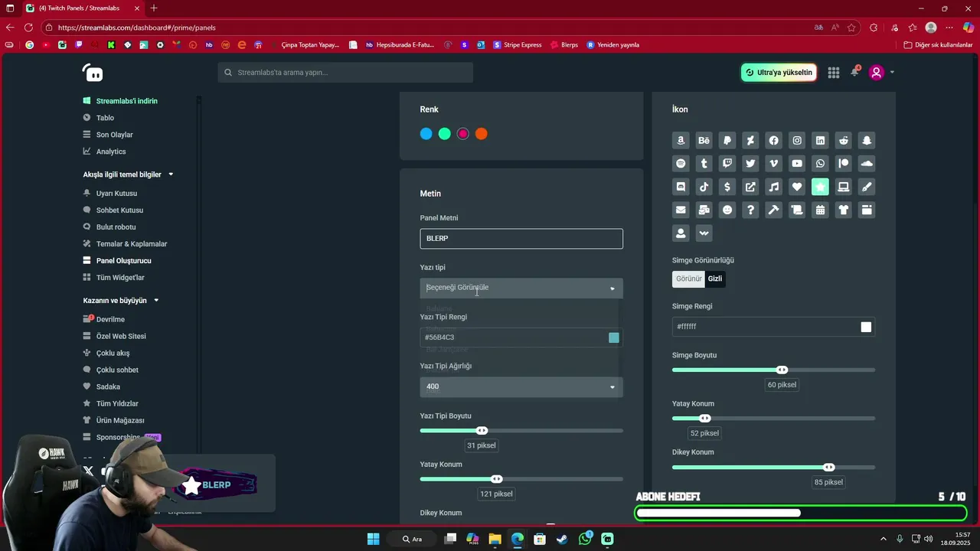The height and width of the screenshot is (551, 980).
Task: Select the DeviantArt icon
Action: click(750, 140)
